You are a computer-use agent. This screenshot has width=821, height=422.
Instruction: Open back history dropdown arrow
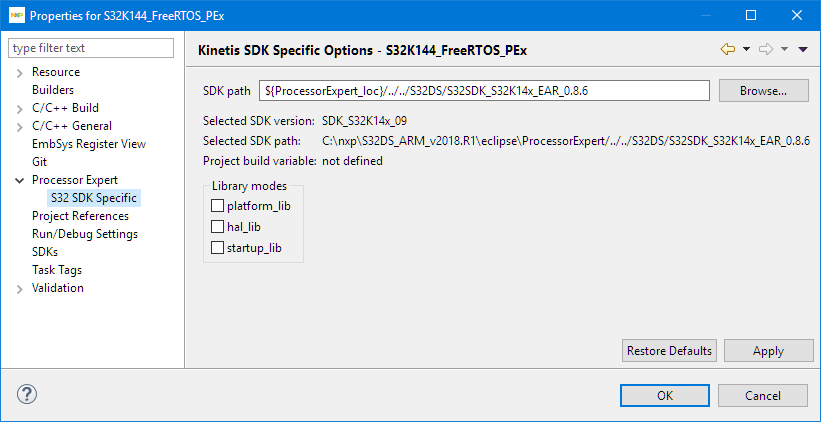(746, 49)
